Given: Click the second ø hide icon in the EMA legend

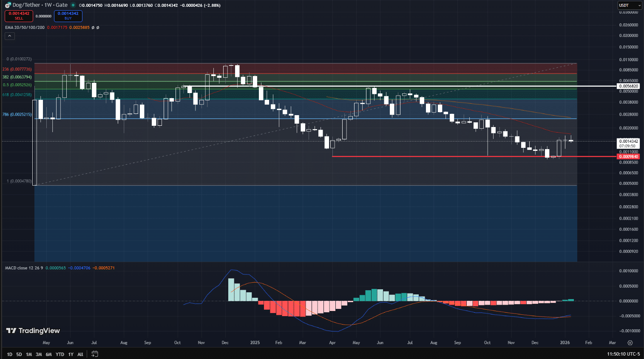Looking at the screenshot, I should 97,27.
